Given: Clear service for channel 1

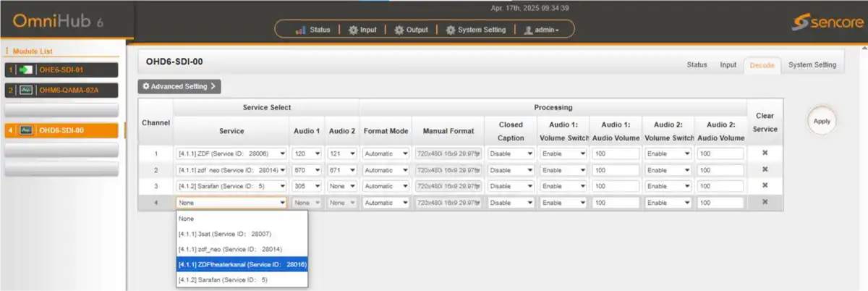Looking at the screenshot, I should point(765,153).
